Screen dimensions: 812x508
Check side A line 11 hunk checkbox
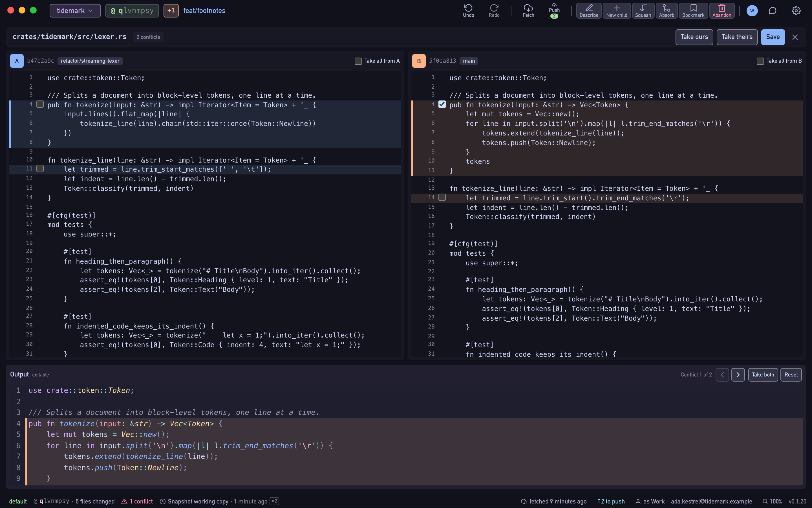[x=40, y=169]
